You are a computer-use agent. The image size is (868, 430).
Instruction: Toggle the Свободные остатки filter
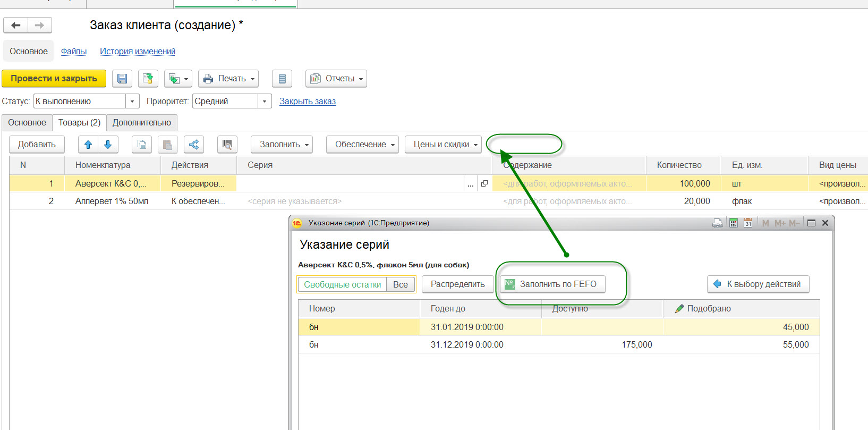click(342, 284)
